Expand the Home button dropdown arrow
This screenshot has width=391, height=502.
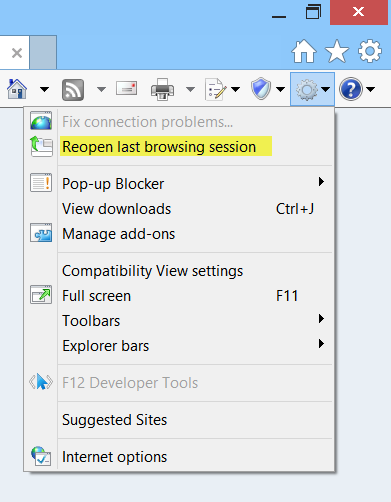pyautogui.click(x=44, y=89)
